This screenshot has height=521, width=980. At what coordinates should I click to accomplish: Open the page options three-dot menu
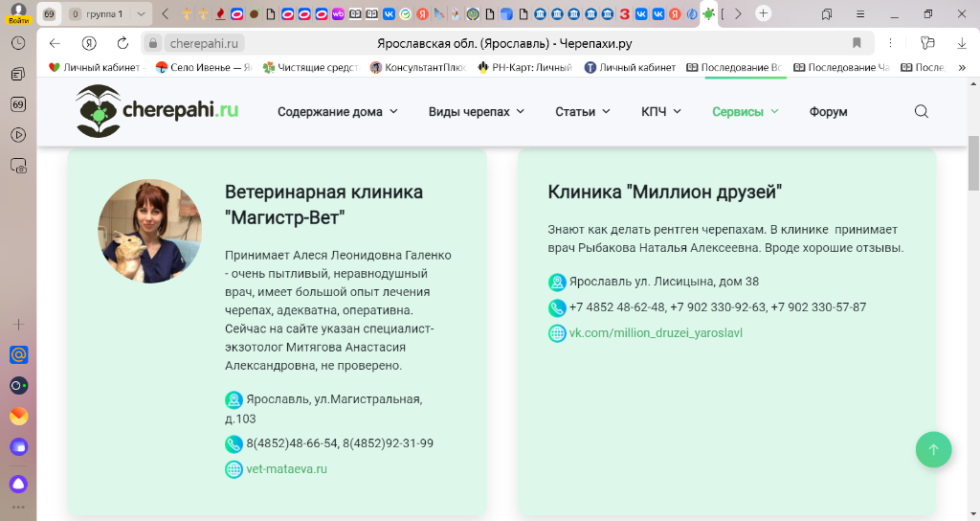point(890,43)
